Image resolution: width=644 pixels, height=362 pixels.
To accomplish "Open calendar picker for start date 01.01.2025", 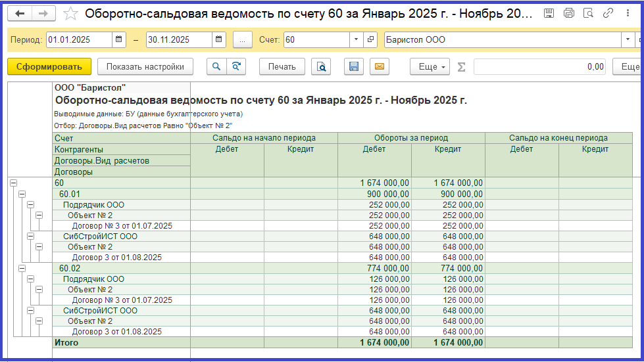I will (119, 40).
